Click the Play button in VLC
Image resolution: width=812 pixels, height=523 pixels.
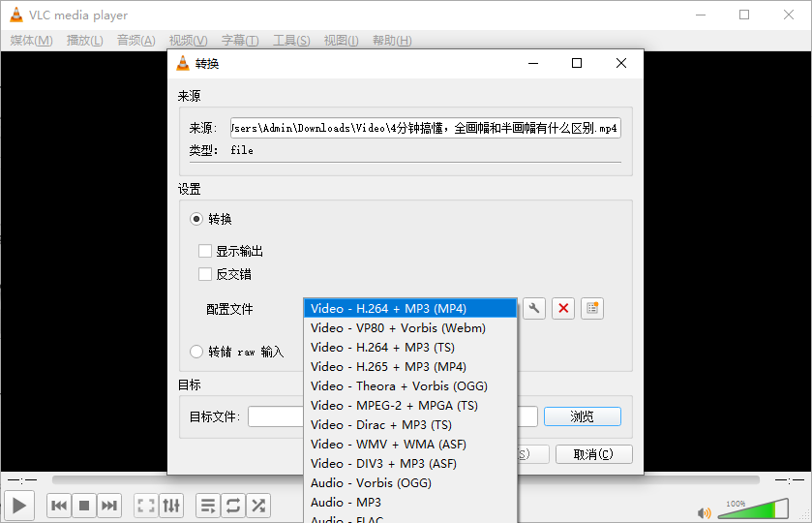(19, 506)
